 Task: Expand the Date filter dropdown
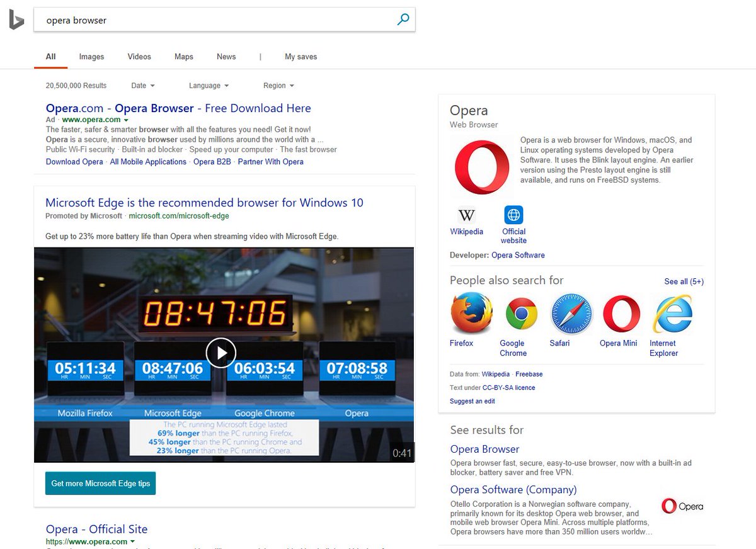click(143, 86)
